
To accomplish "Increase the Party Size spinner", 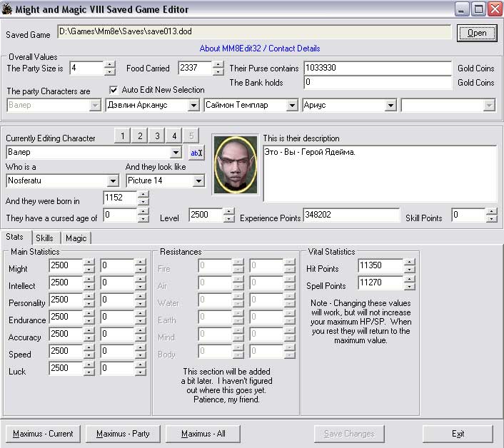I will (x=110, y=64).
